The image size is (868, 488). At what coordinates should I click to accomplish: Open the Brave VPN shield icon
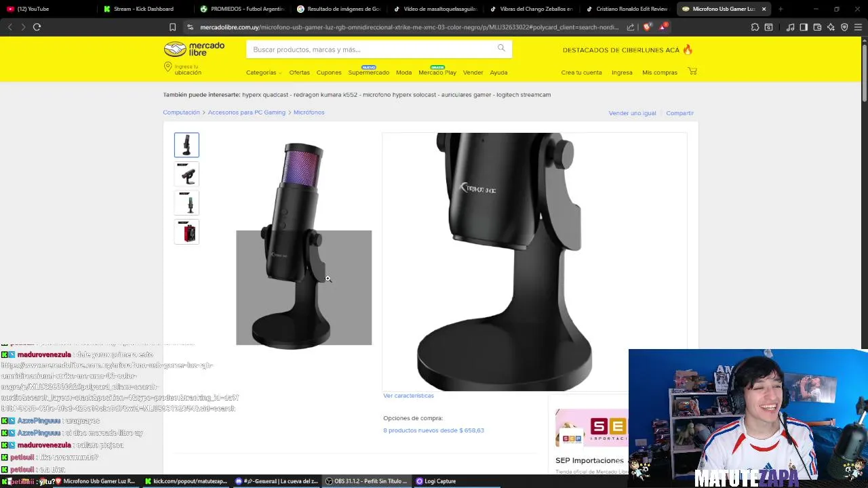(x=844, y=27)
